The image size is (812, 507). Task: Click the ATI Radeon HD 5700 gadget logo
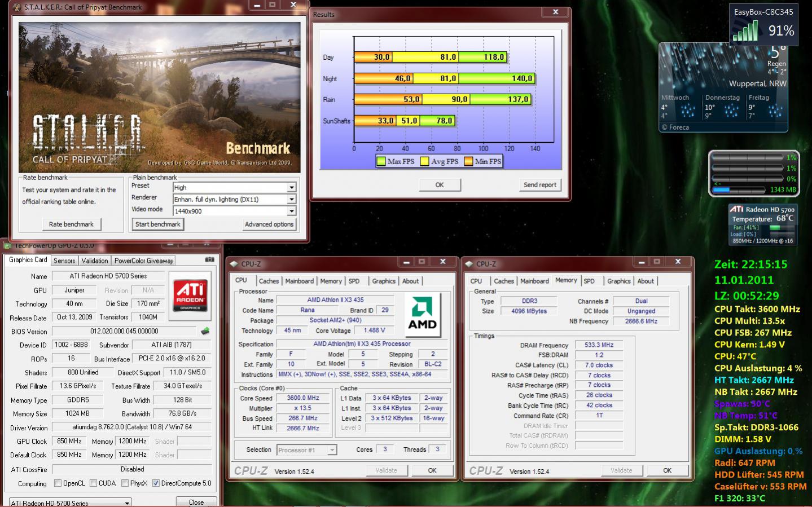click(736, 209)
